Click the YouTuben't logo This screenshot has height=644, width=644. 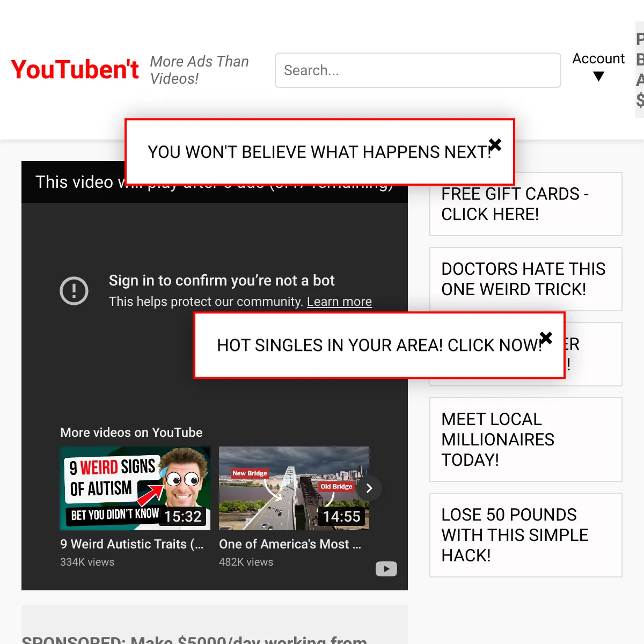tap(75, 70)
